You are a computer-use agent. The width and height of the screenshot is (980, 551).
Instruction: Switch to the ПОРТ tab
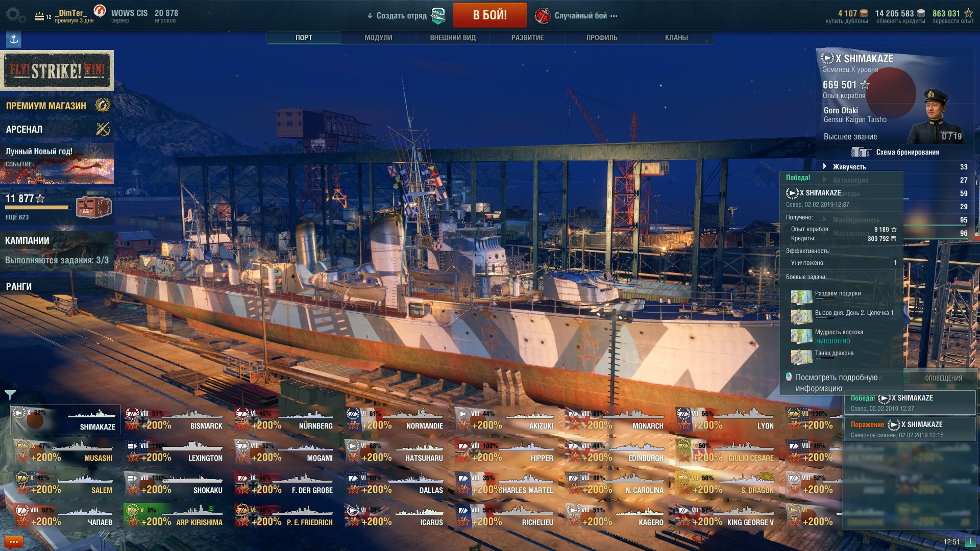click(x=304, y=38)
